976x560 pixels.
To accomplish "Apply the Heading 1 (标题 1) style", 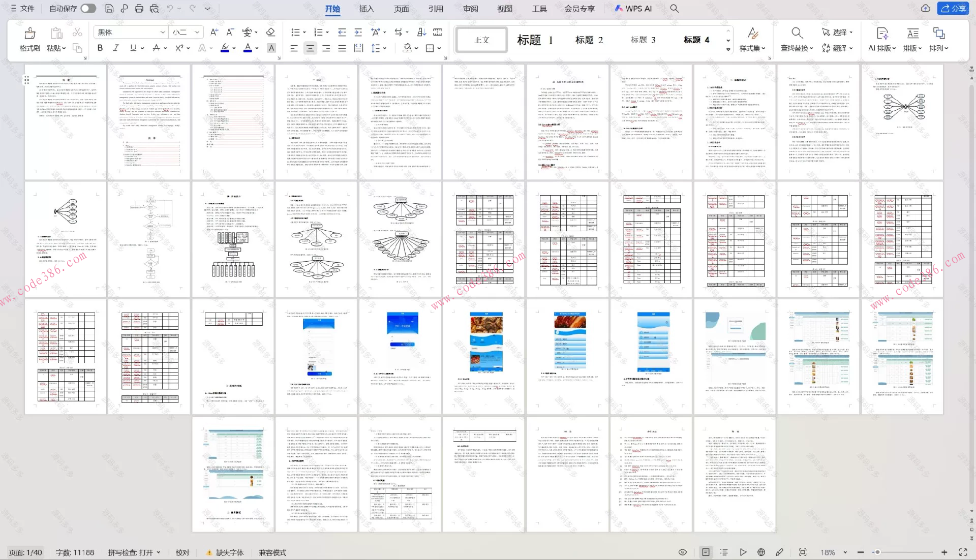I will [534, 40].
